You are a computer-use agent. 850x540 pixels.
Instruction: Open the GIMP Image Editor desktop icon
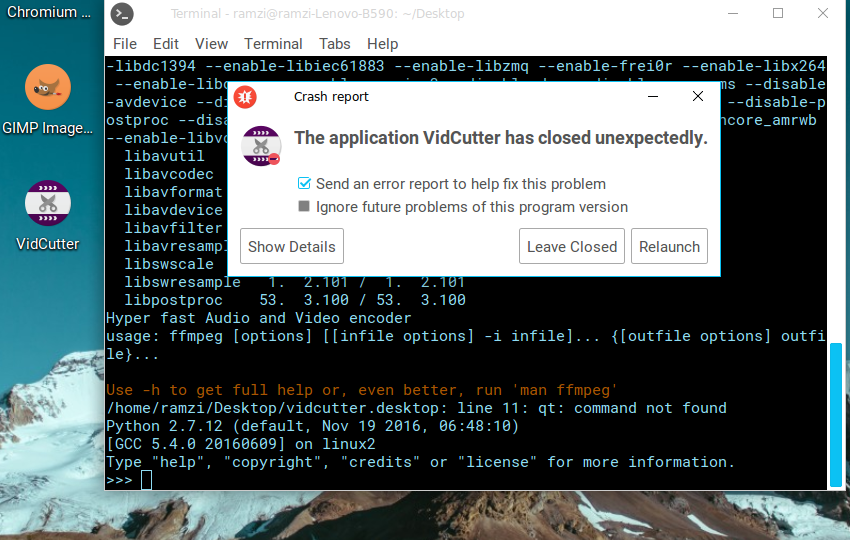click(x=47, y=89)
